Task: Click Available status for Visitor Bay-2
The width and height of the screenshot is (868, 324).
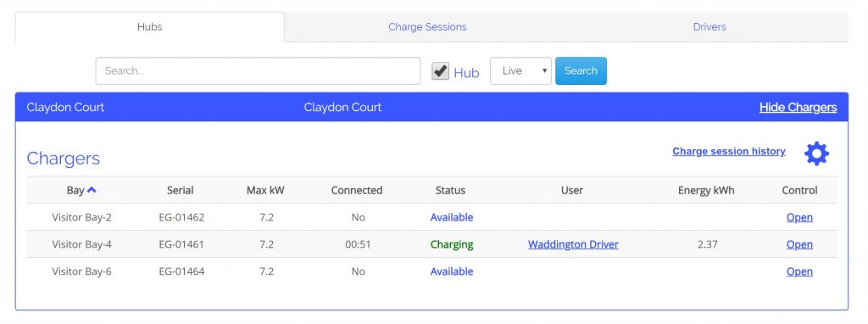Action: (x=452, y=217)
